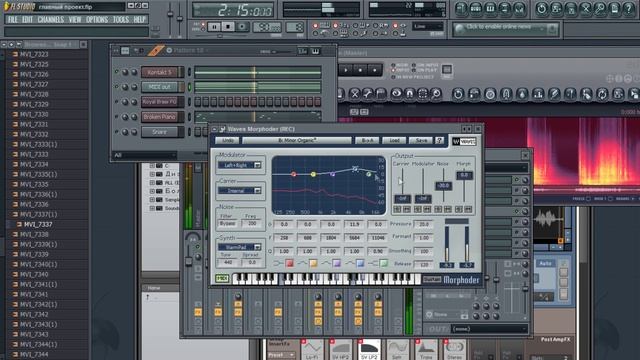
Task: Click the Synth Tune value field
Action: (x=227, y=262)
